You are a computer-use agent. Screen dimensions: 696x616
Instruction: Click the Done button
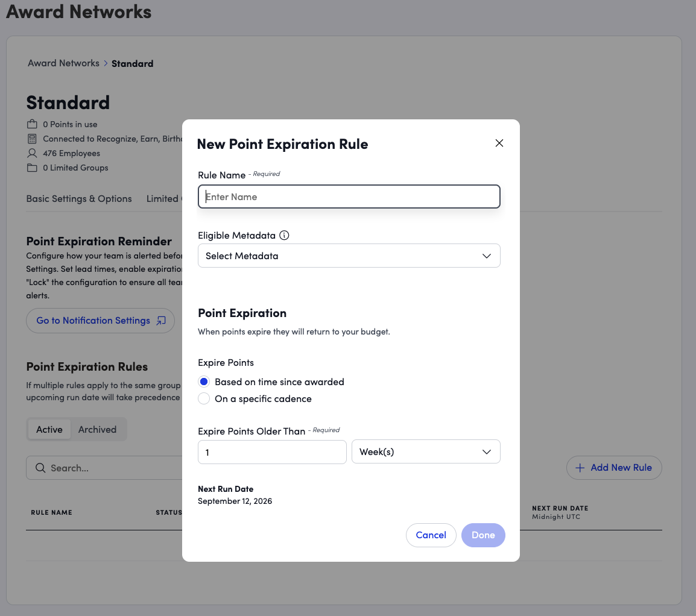click(x=483, y=535)
